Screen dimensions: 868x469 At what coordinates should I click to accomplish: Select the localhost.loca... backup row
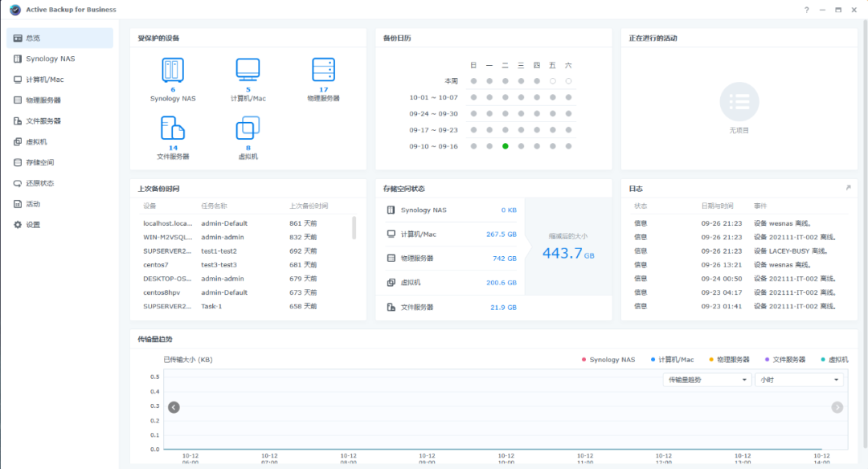(248, 223)
